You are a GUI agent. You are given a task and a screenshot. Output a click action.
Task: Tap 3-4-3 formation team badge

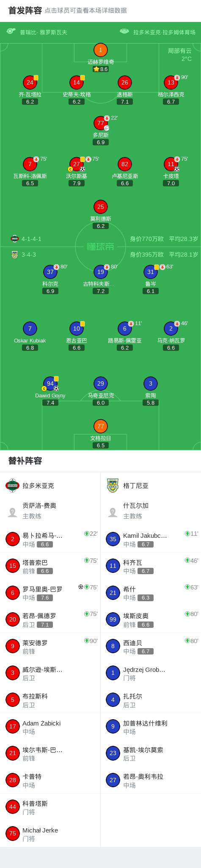click(15, 255)
